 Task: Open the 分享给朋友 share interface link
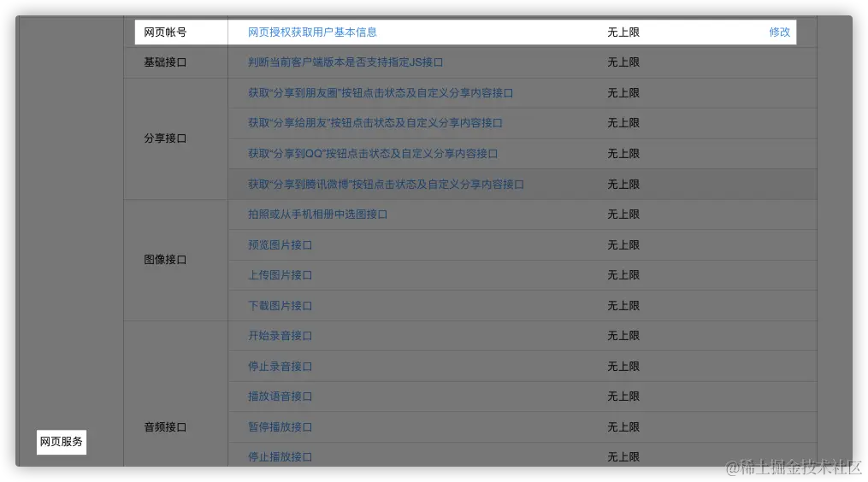[375, 123]
